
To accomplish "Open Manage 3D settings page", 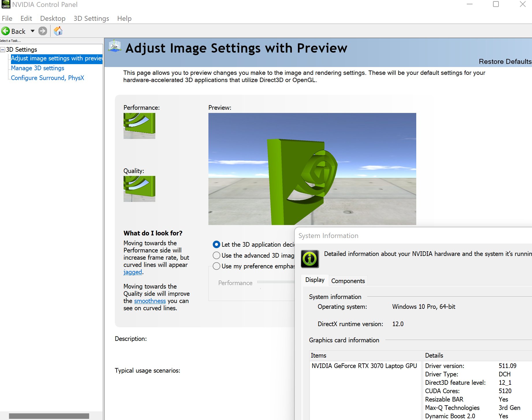I will coord(38,68).
